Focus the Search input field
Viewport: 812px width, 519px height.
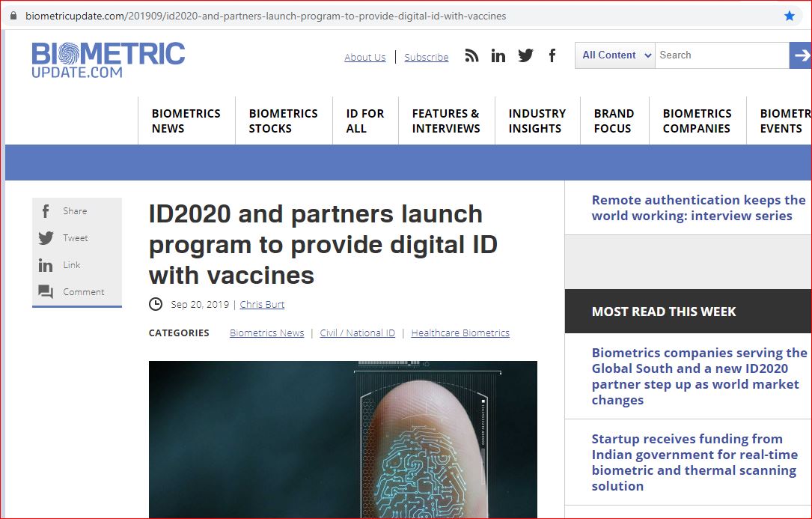click(x=722, y=55)
